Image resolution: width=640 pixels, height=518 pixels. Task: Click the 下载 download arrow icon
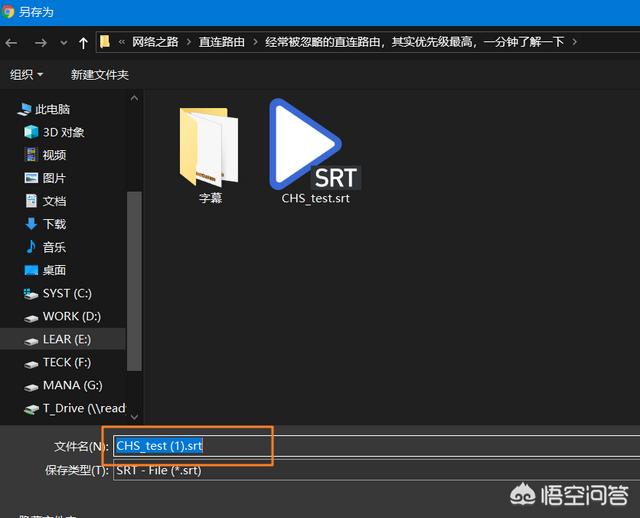[x=31, y=224]
